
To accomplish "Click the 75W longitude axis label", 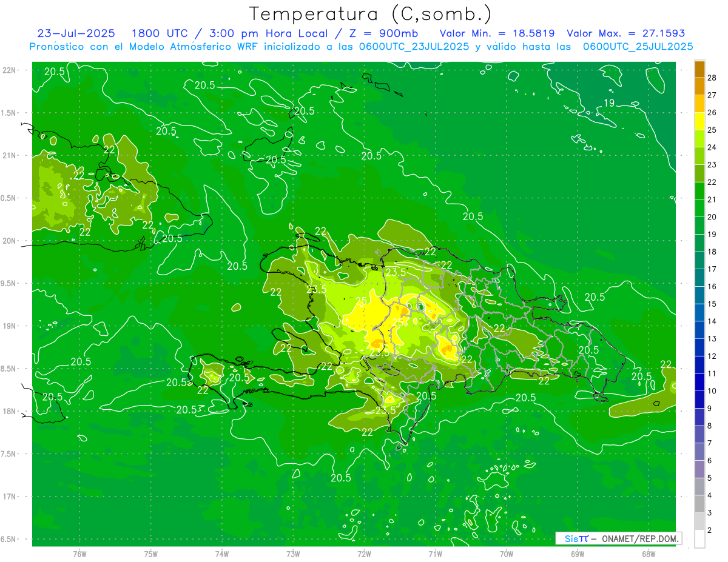I will tap(151, 554).
